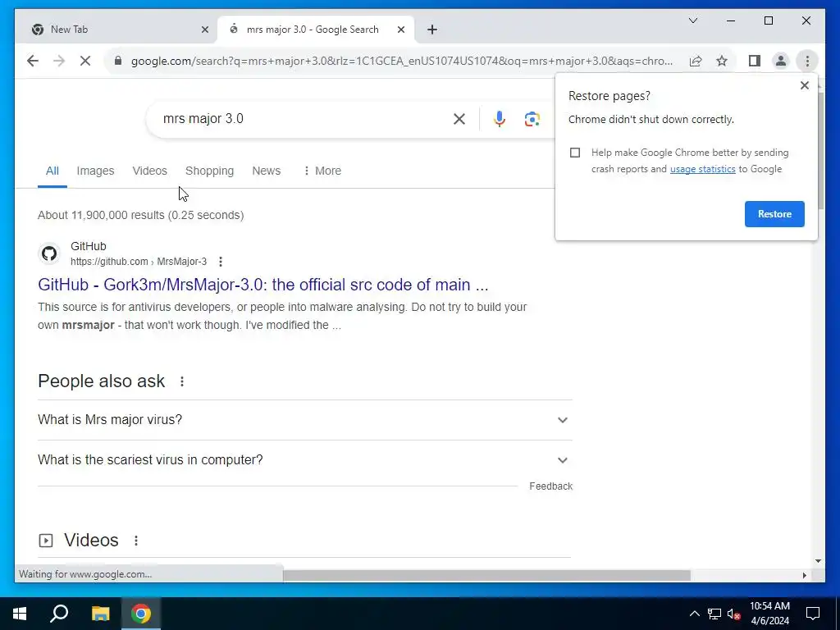Open the Chrome profile avatar icon

(781, 61)
